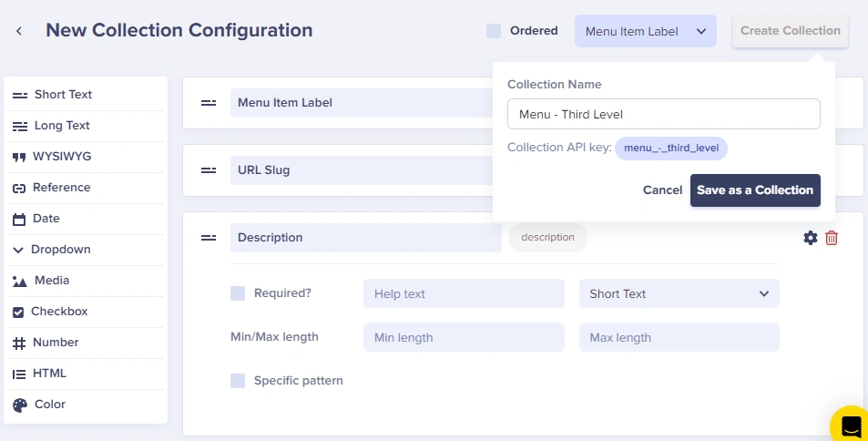The height and width of the screenshot is (441, 868).
Task: Add a Media field type
Action: click(51, 281)
